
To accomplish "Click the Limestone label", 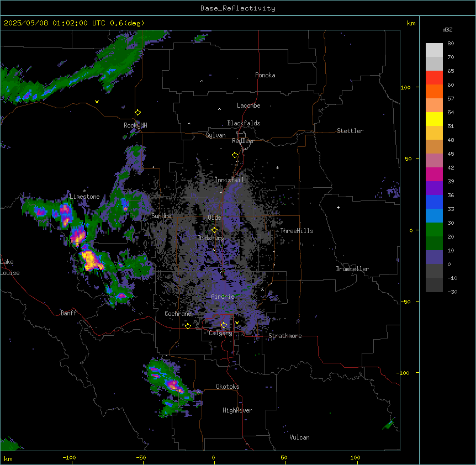I will pos(84,197).
